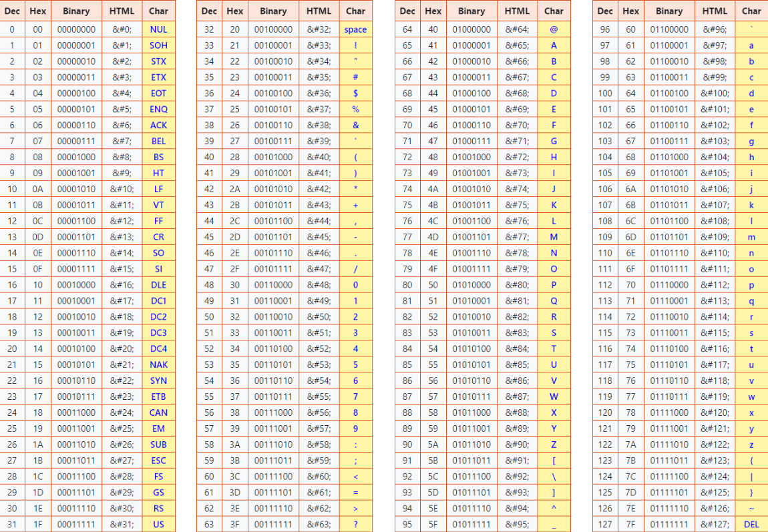Click binary value 01000001
The width and height of the screenshot is (768, 532).
pyautogui.click(x=471, y=45)
